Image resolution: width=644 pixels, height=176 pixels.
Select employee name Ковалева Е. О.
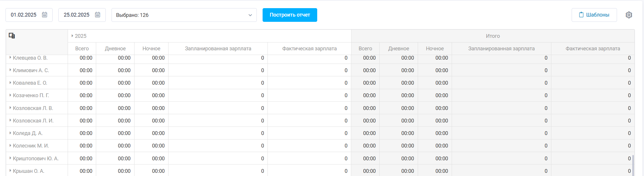pyautogui.click(x=30, y=83)
